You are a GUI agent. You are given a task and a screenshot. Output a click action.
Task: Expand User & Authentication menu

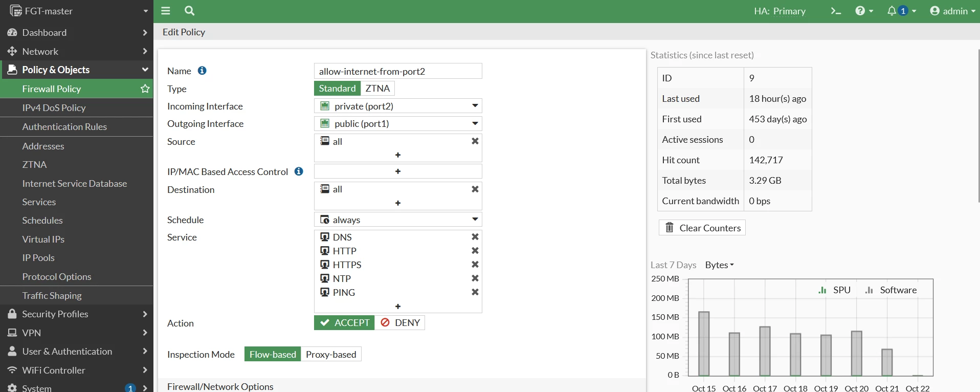tap(77, 351)
